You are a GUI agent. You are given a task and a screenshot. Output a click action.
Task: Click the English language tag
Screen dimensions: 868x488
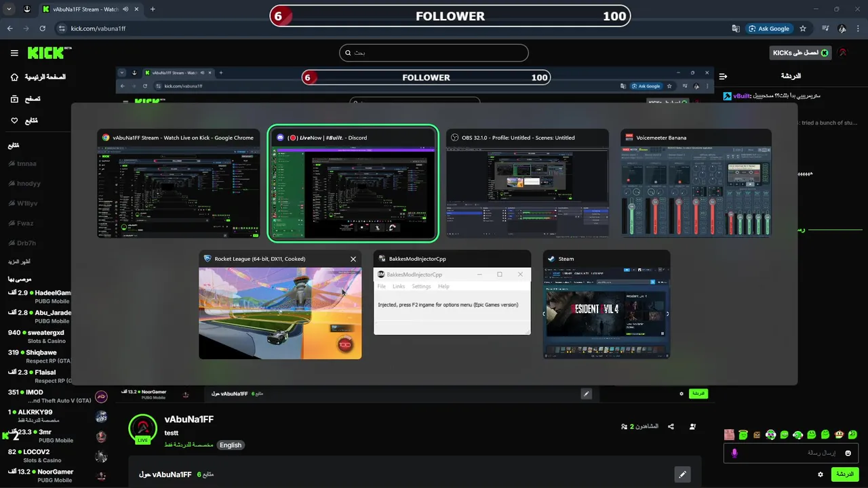point(231,445)
